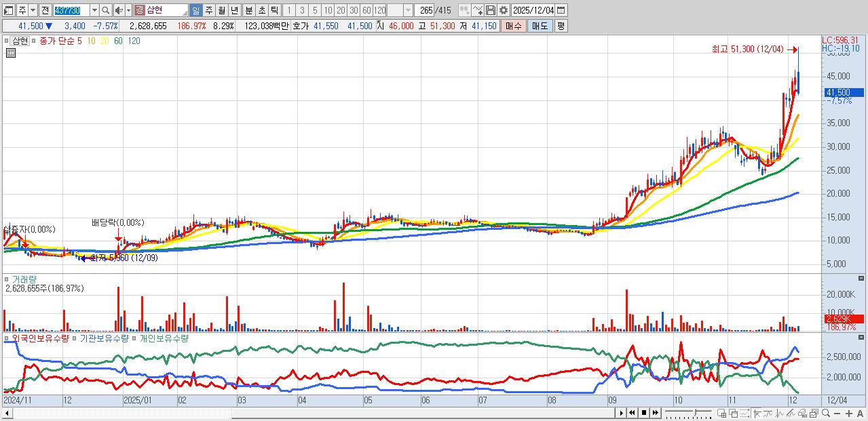868x421 pixels.
Task: Click the overlapping windows icon in bottom toolbar
Action: coord(734,414)
